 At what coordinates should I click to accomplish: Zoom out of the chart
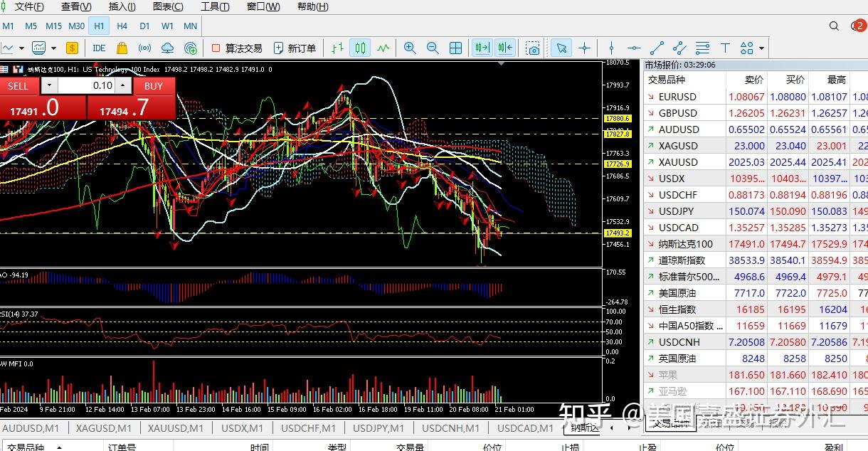tap(433, 48)
